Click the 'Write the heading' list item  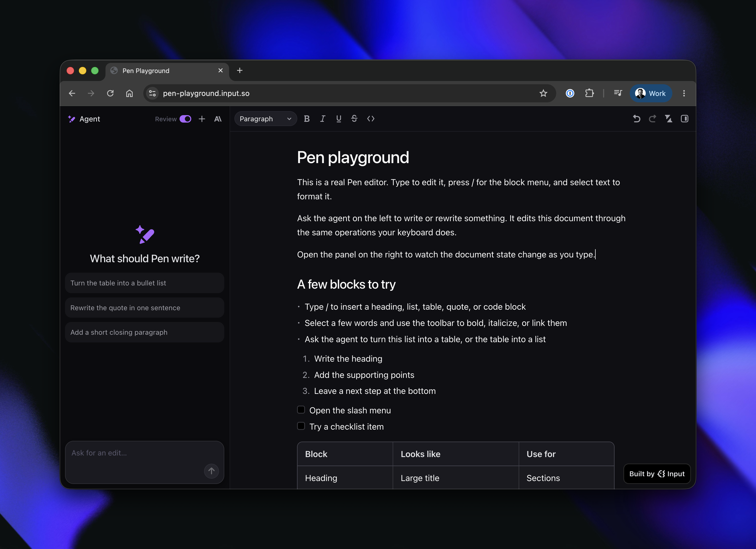click(x=348, y=358)
